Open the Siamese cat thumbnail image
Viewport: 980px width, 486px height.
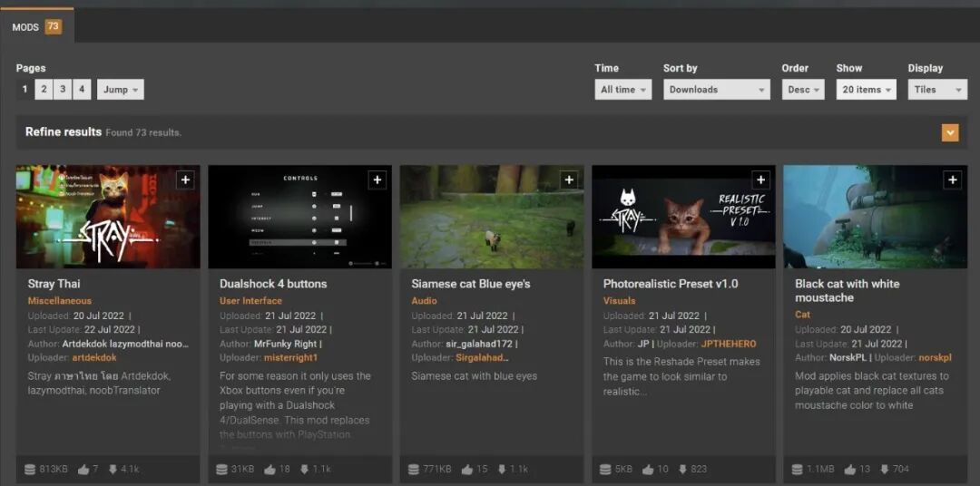point(492,217)
